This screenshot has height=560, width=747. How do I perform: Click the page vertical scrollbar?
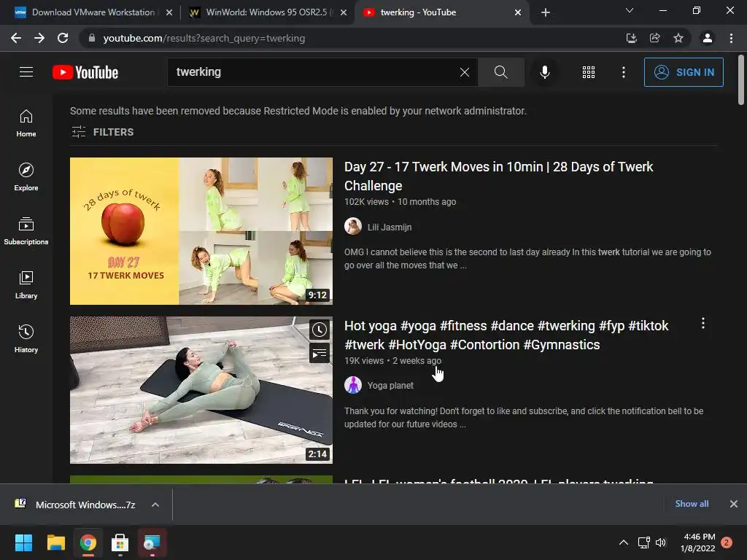(741, 80)
